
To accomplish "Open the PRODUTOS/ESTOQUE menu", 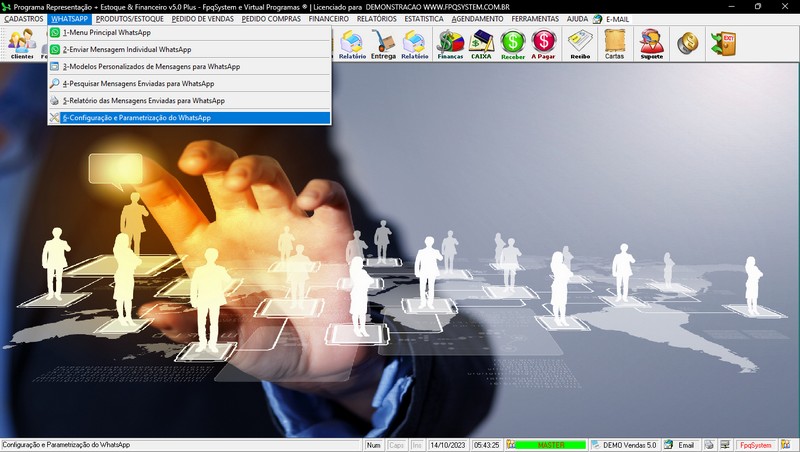I will coord(130,19).
